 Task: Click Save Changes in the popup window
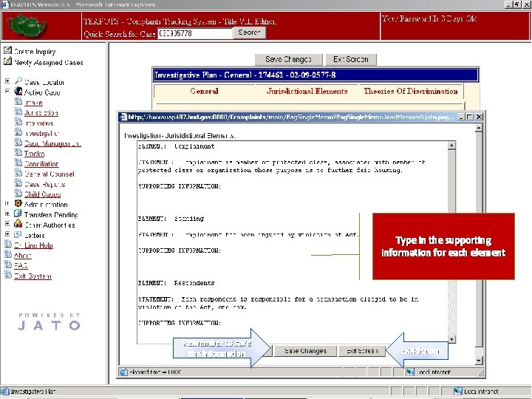click(x=305, y=351)
